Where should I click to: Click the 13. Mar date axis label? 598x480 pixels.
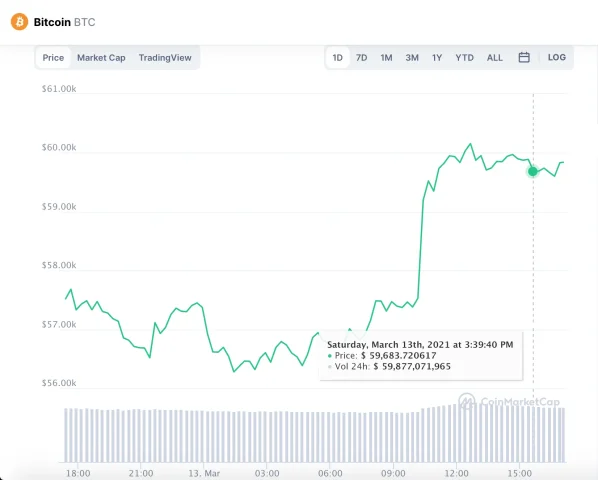click(204, 474)
